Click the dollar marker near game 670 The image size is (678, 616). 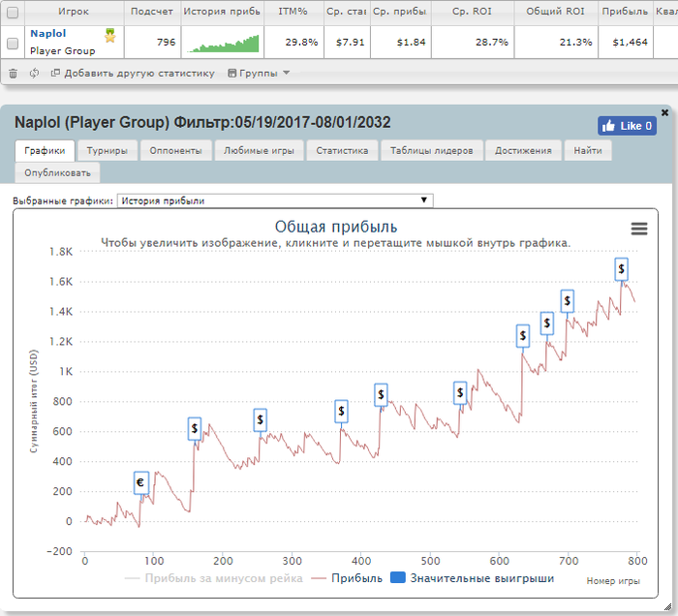547,323
